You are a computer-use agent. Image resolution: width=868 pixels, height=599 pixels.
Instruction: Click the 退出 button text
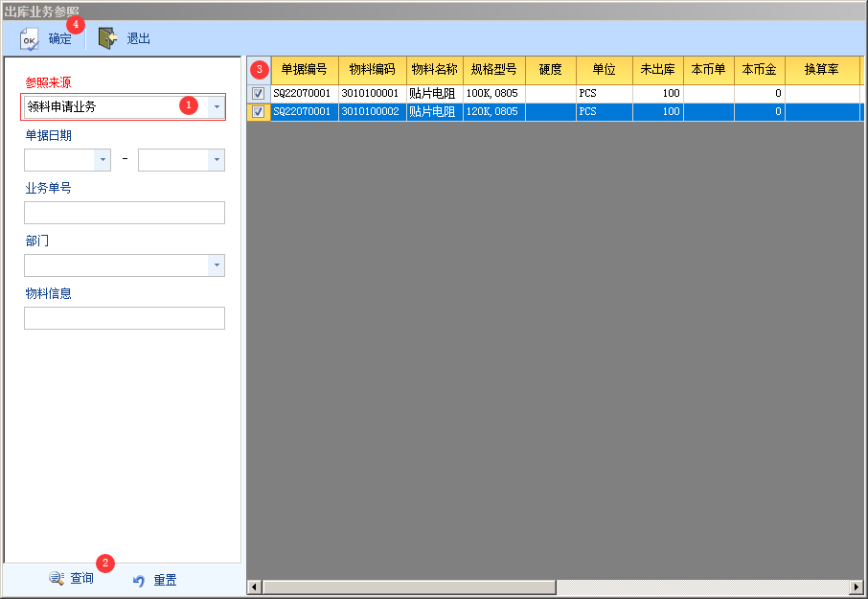[x=138, y=38]
